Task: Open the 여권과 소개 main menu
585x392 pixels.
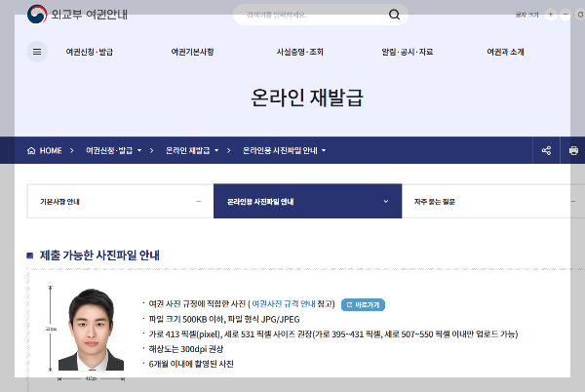Action: point(505,52)
